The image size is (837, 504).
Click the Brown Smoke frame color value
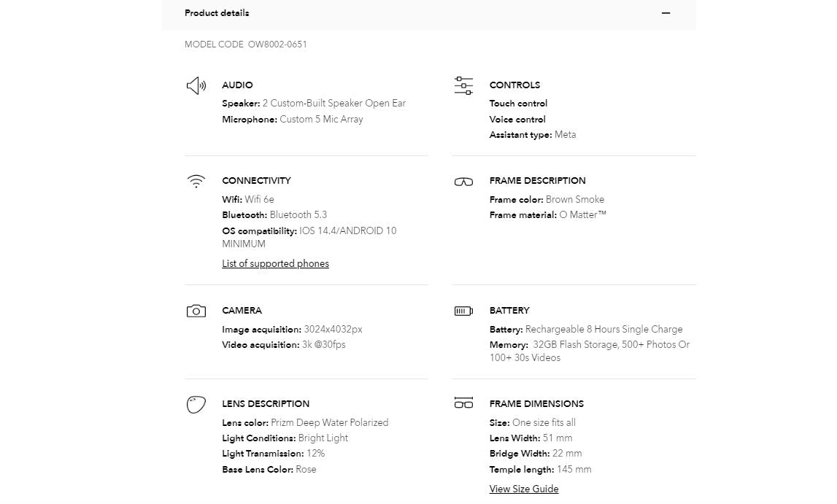[x=575, y=200]
